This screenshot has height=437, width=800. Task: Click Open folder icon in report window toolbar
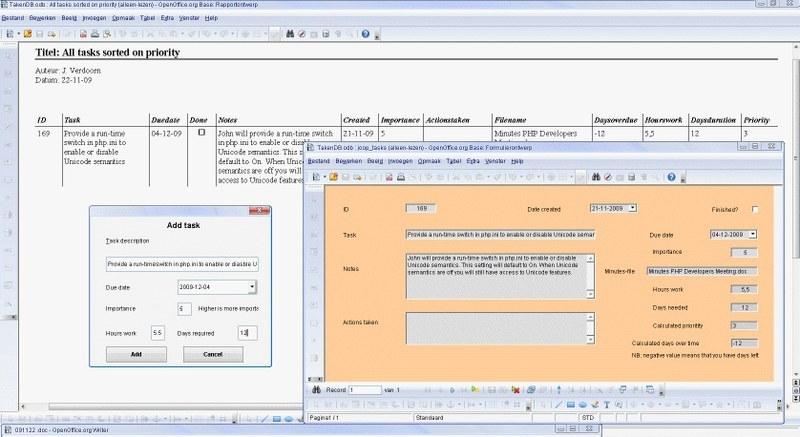pyautogui.click(x=28, y=34)
